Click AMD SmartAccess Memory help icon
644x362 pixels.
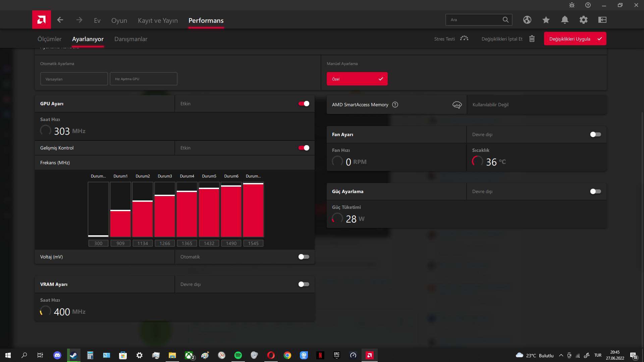pyautogui.click(x=395, y=105)
